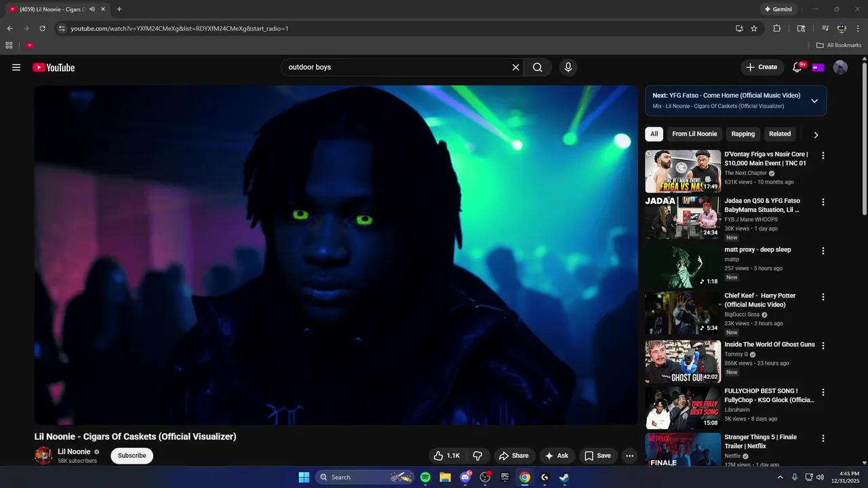
Task: Open Chrome extensions puzzle icon
Action: 777,28
